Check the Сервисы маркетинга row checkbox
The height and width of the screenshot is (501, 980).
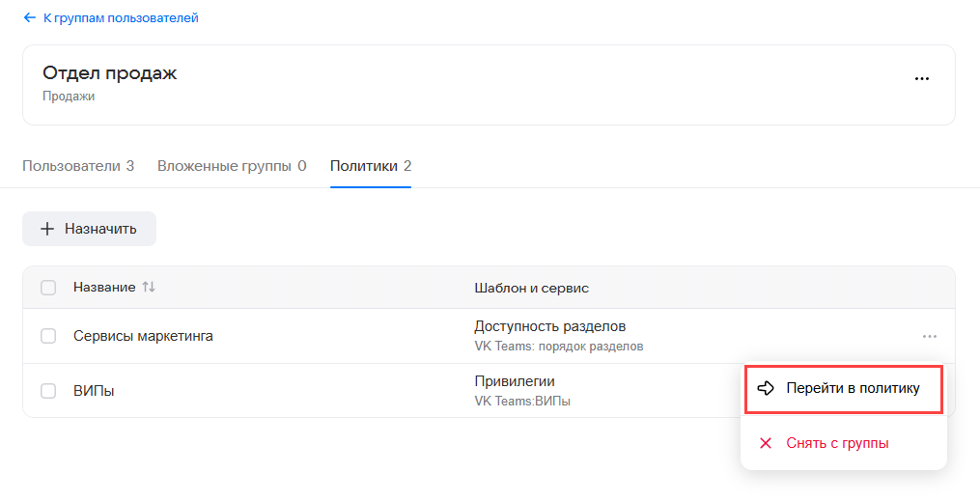(x=48, y=336)
